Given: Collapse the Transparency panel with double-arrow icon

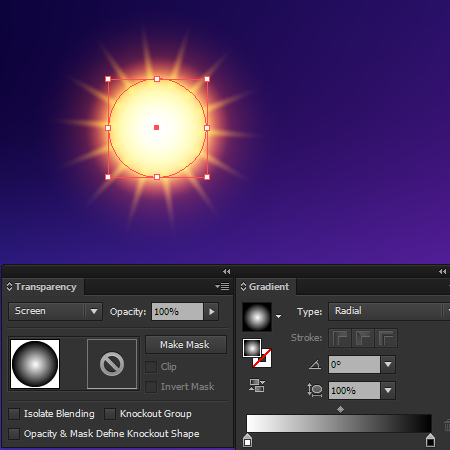Looking at the screenshot, I should (x=227, y=271).
